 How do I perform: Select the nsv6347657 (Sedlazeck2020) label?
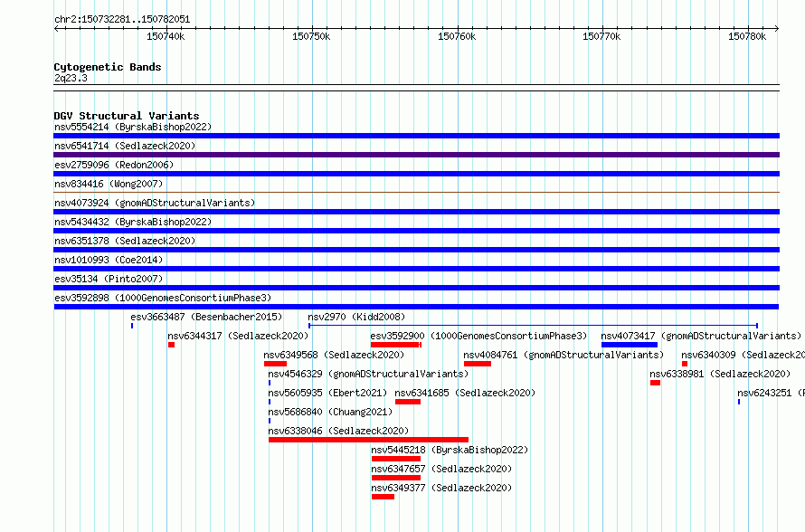[x=441, y=469]
